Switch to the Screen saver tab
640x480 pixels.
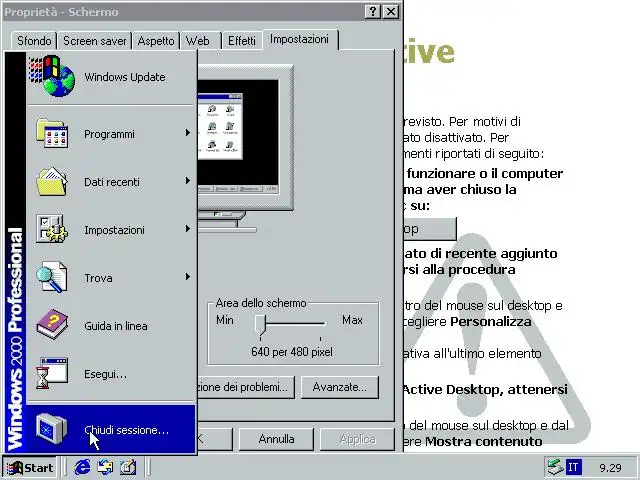[95, 41]
